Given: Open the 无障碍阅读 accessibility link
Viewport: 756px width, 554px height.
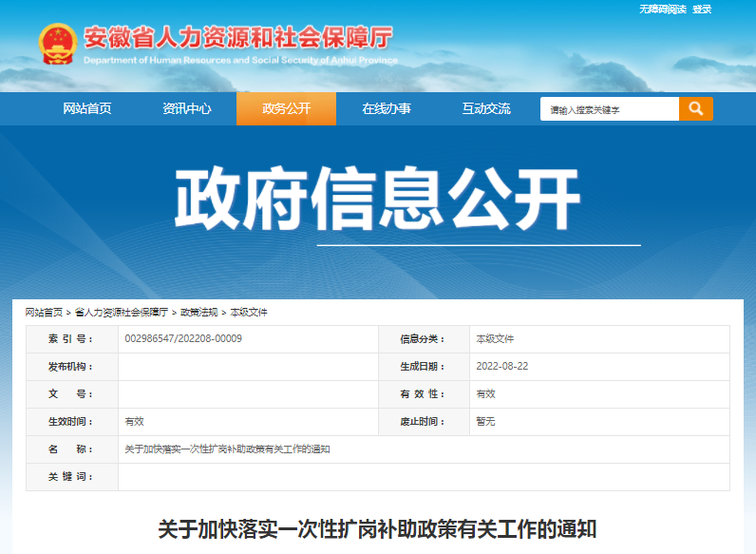Looking at the screenshot, I should (x=662, y=9).
